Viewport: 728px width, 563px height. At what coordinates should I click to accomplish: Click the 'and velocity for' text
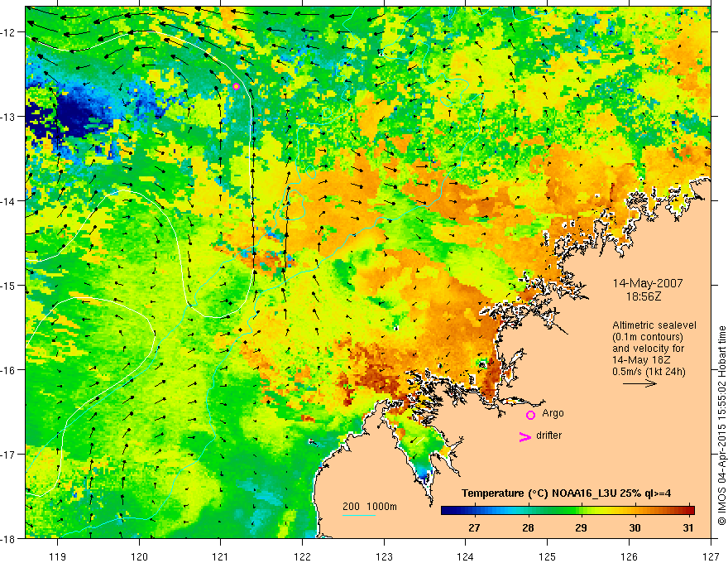click(648, 349)
